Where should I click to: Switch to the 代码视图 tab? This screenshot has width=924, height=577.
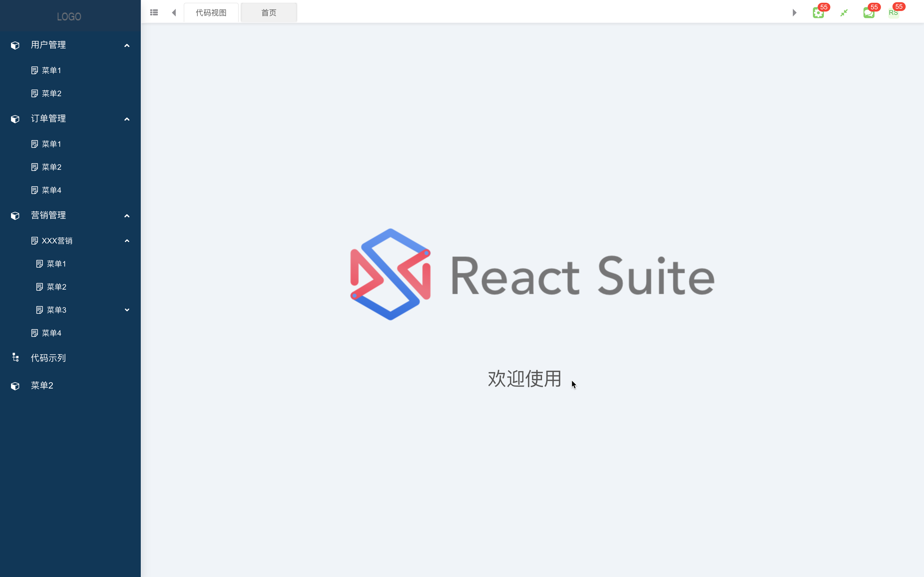[211, 13]
